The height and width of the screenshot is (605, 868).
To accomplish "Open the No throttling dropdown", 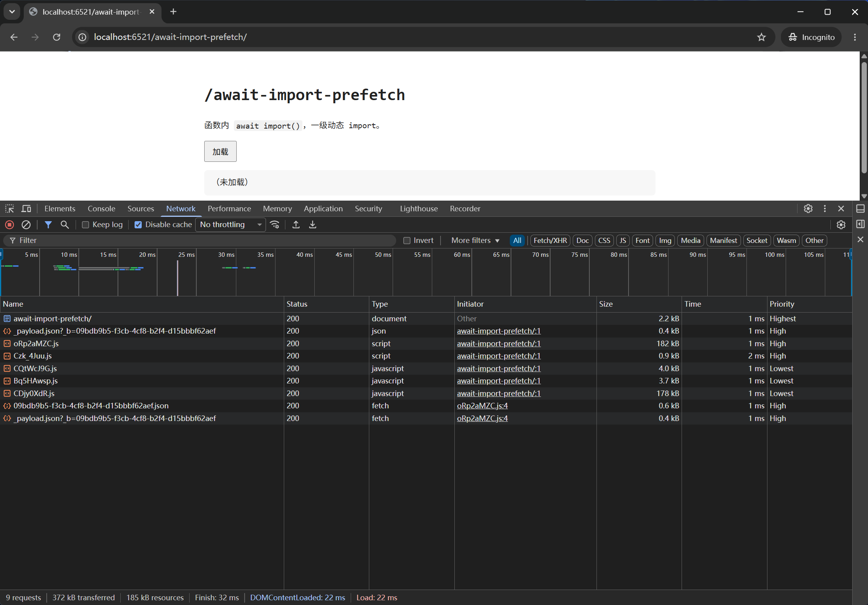I will (x=231, y=225).
